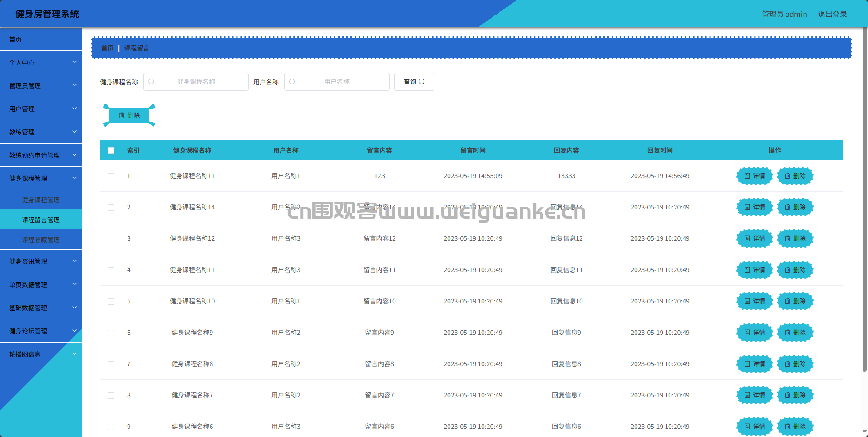Screen dimensions: 868x437
Task: Open 详情 for row 6 (健身课程名称9)
Action: 755,333
